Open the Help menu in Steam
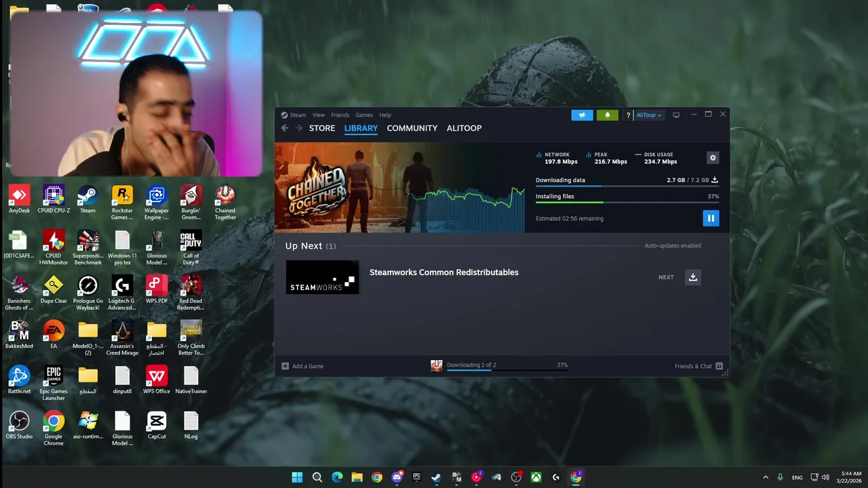The width and height of the screenshot is (868, 488). pos(385,115)
